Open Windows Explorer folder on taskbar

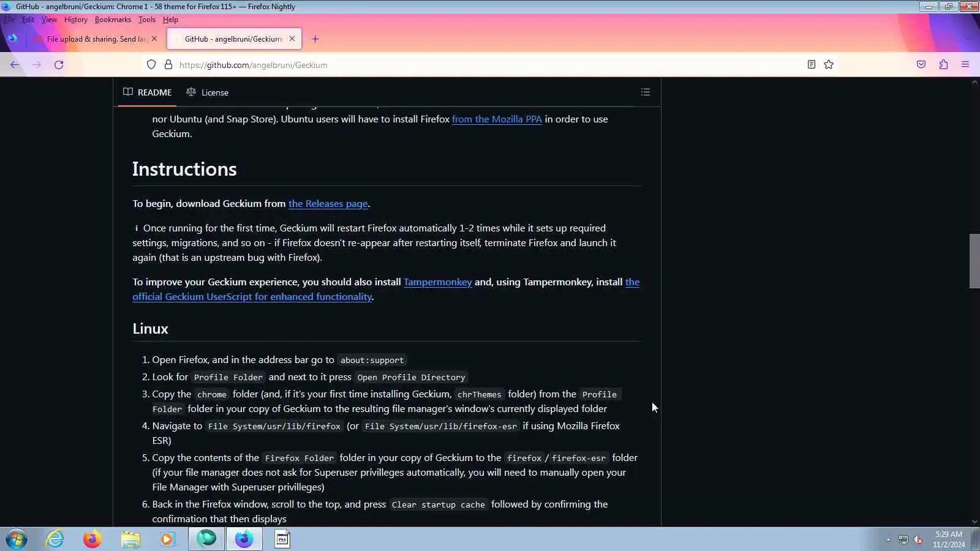pyautogui.click(x=130, y=539)
